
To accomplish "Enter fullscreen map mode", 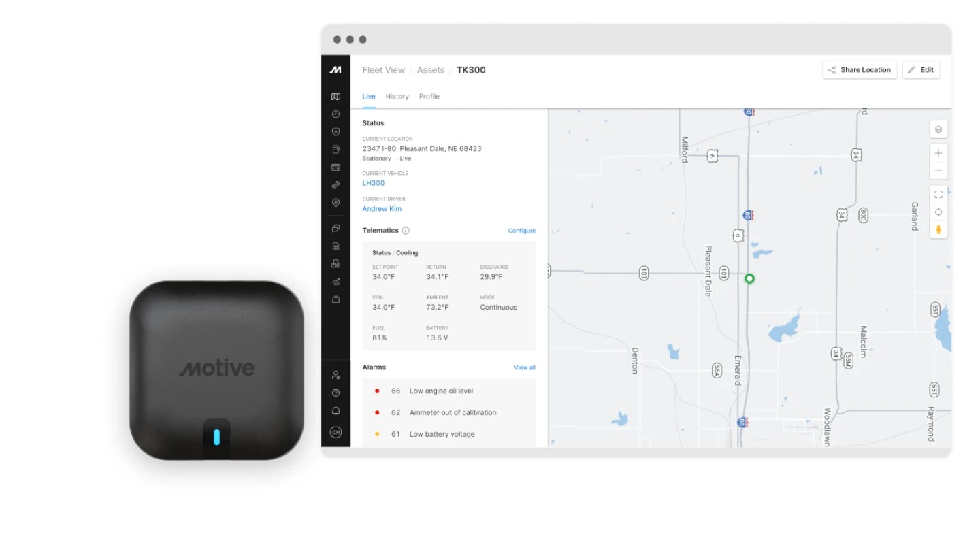I will [x=938, y=193].
